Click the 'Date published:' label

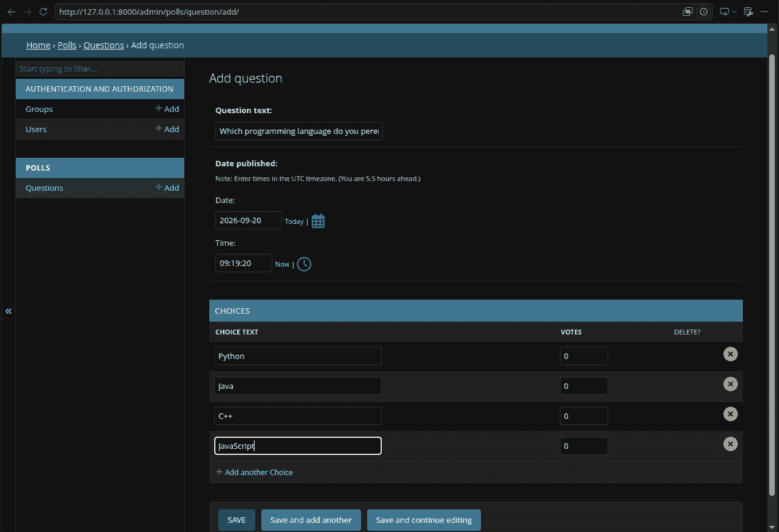247,163
